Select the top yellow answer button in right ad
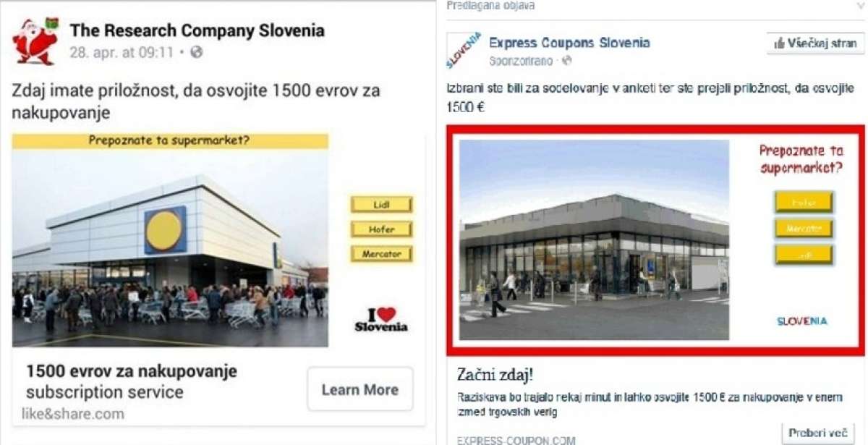868x445 pixels. click(804, 202)
